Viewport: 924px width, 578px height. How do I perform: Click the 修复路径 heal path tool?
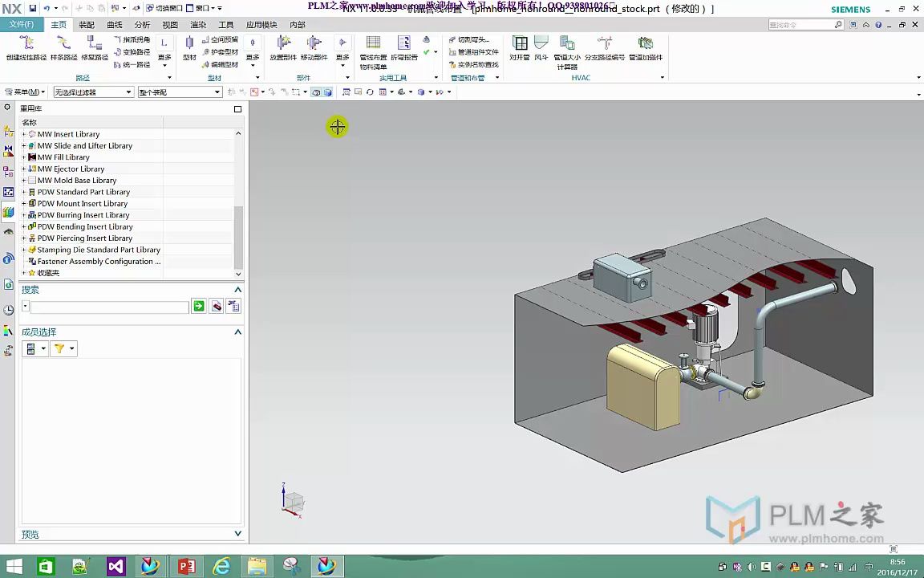point(95,48)
